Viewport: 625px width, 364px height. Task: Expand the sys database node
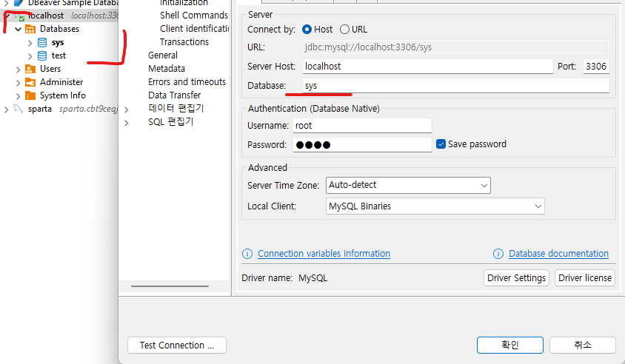click(30, 43)
